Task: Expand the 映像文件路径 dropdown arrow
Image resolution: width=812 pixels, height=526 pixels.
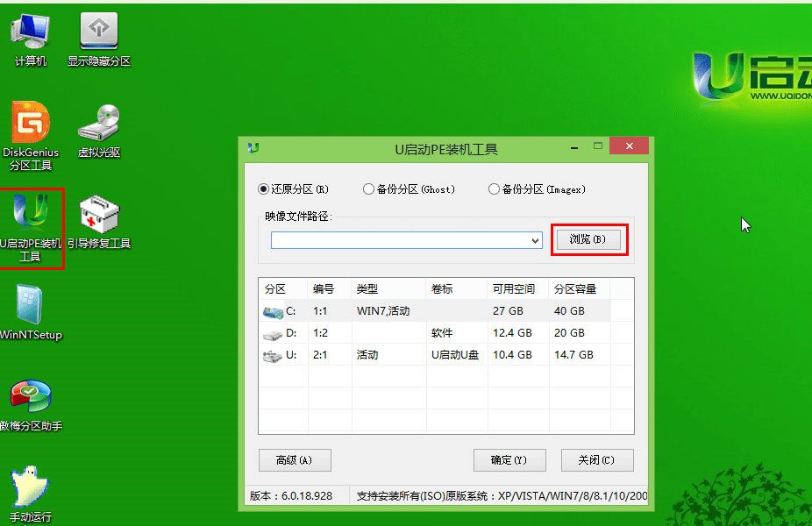Action: (535, 240)
